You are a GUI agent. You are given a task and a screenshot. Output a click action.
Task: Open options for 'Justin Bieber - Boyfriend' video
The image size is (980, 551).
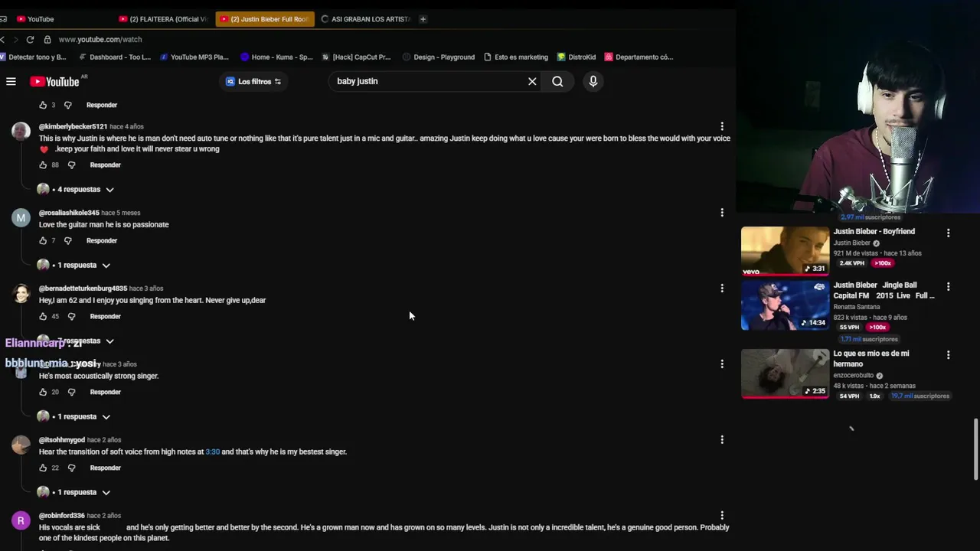click(x=948, y=233)
